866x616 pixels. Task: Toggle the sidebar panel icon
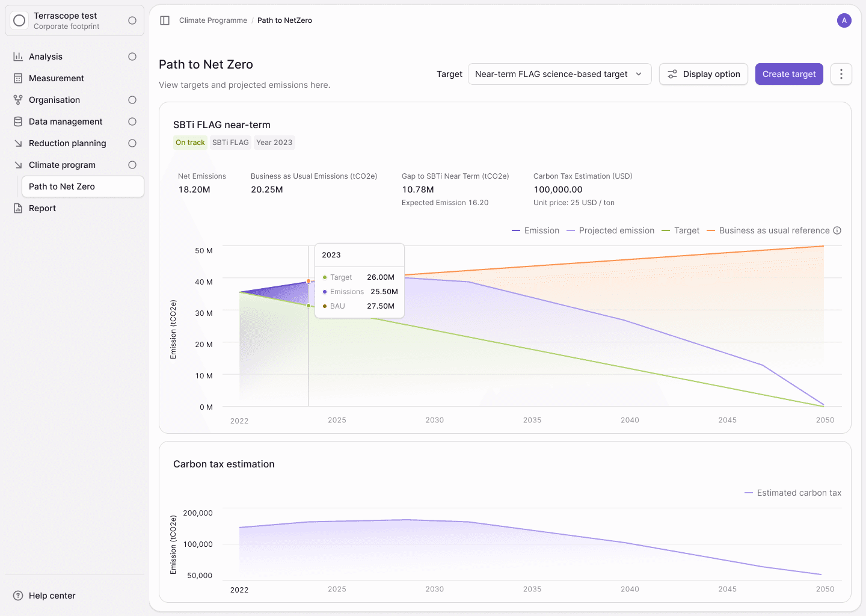pos(165,20)
